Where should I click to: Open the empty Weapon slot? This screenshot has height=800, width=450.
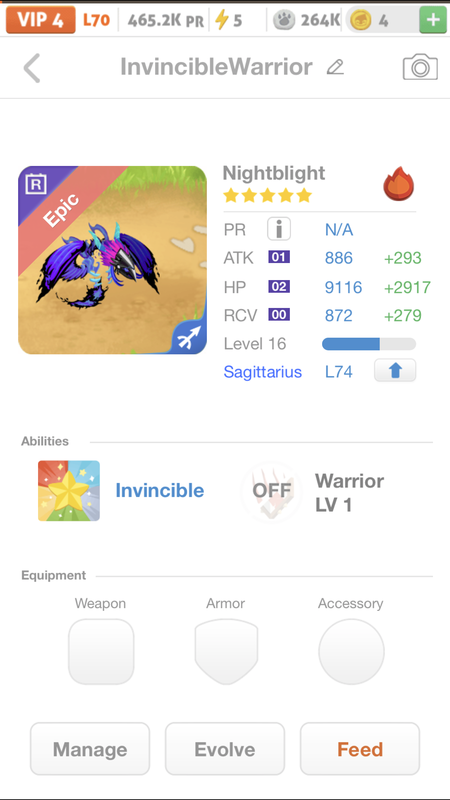tap(101, 652)
